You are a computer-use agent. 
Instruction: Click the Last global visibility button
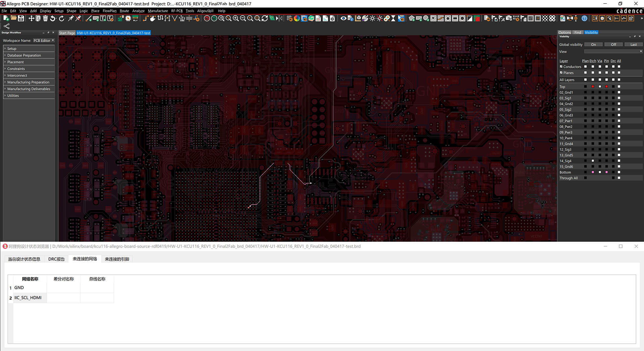pyautogui.click(x=633, y=44)
